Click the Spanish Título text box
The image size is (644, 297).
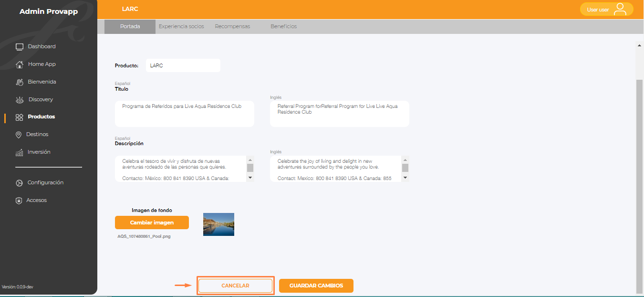point(185,114)
